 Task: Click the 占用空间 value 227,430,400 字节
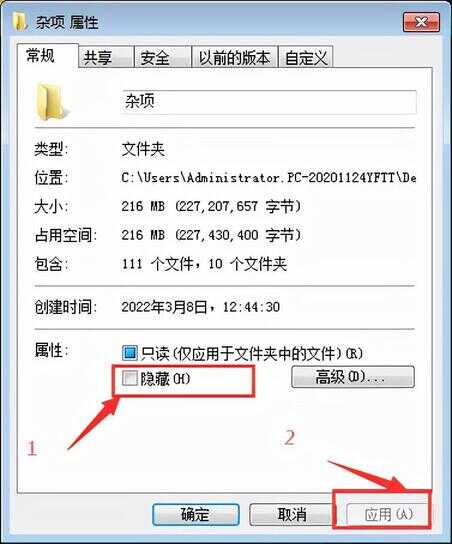(x=238, y=235)
